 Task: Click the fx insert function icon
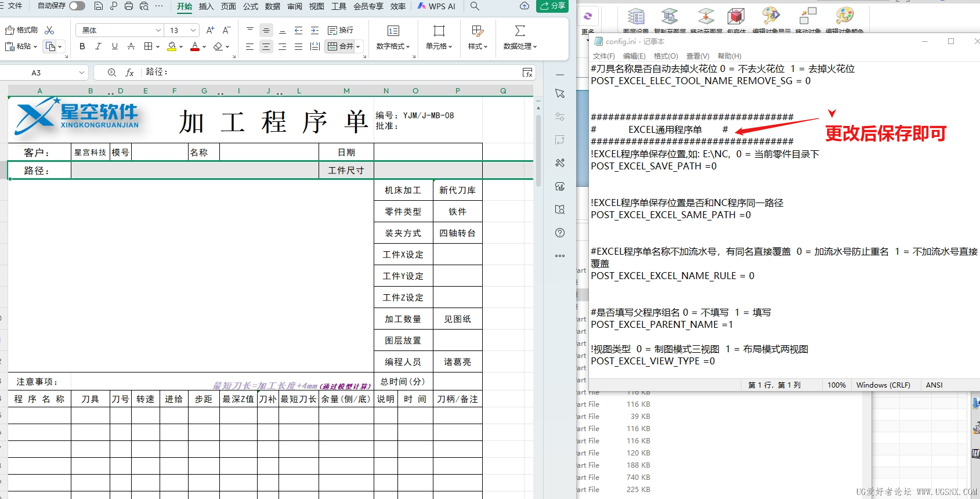[129, 73]
